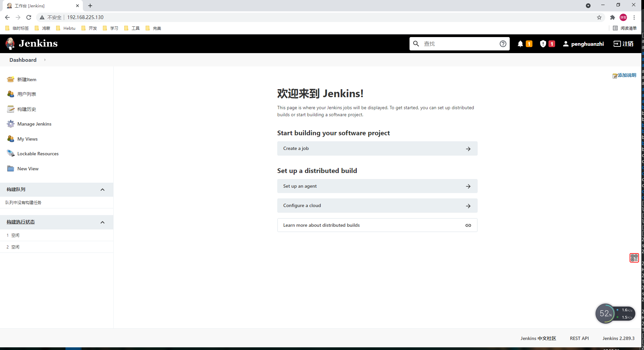
Task: Reload the page in browser
Action: (x=29, y=17)
